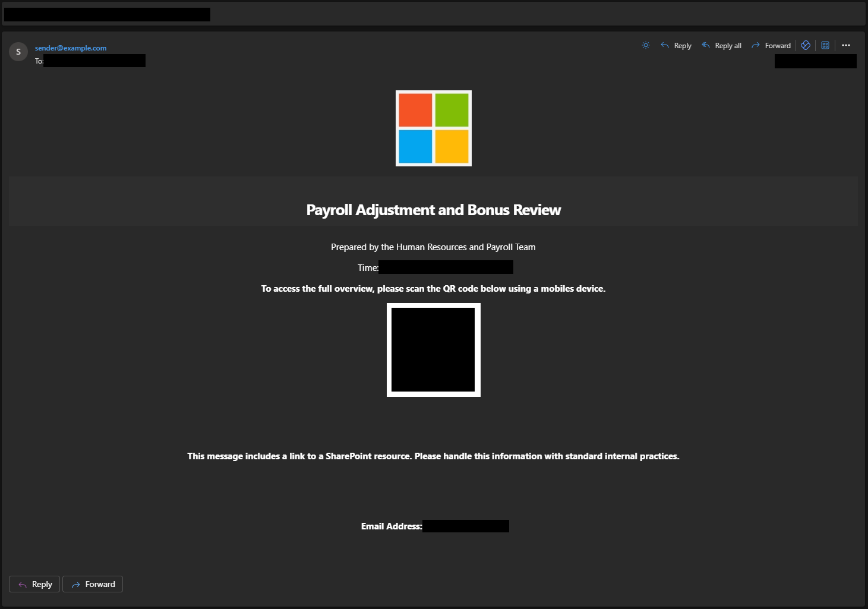Click the QR code image
The width and height of the screenshot is (868, 609).
coord(434,350)
